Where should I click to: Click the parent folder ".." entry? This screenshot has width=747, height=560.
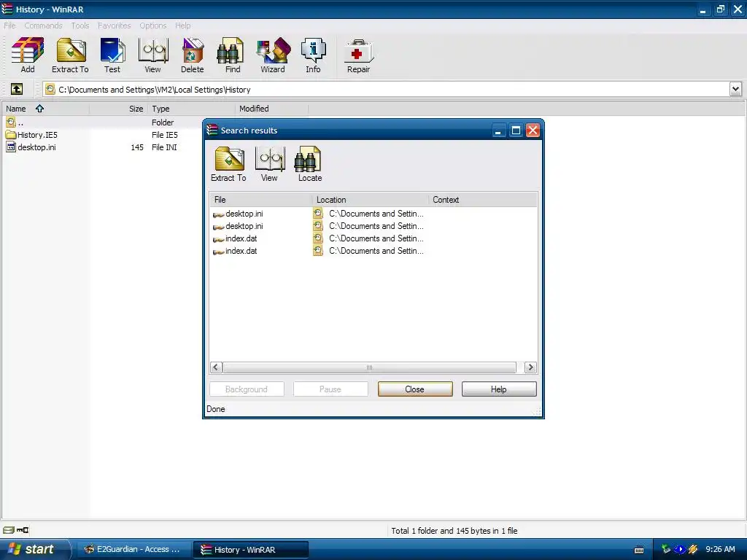pyautogui.click(x=15, y=122)
